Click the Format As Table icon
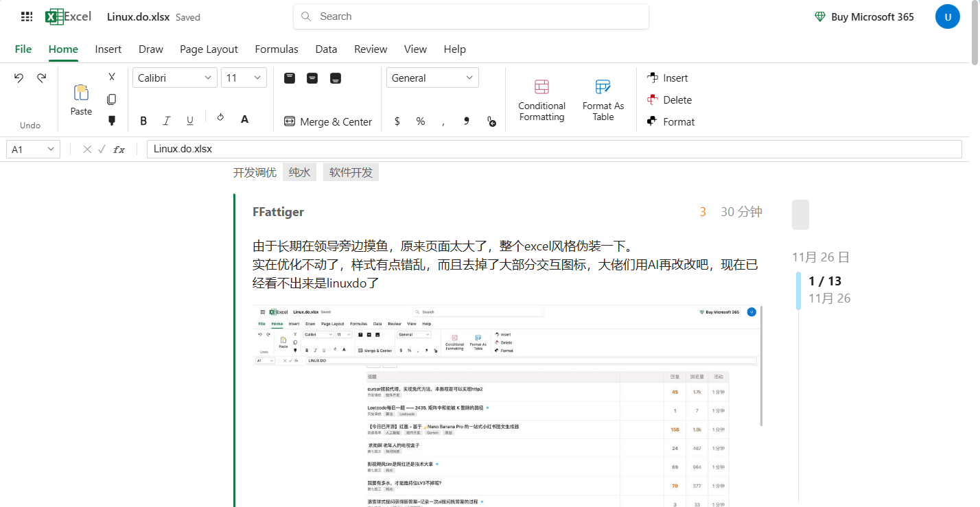The width and height of the screenshot is (980, 507). pos(603,87)
